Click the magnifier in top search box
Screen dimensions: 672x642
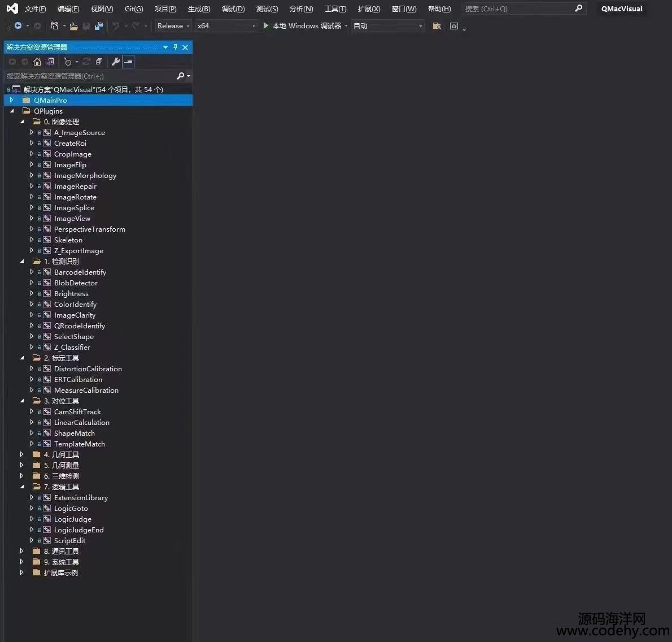[x=579, y=8]
